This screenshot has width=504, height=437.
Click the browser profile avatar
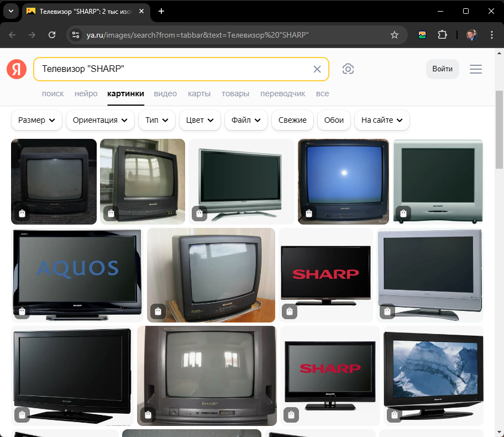[x=471, y=34]
